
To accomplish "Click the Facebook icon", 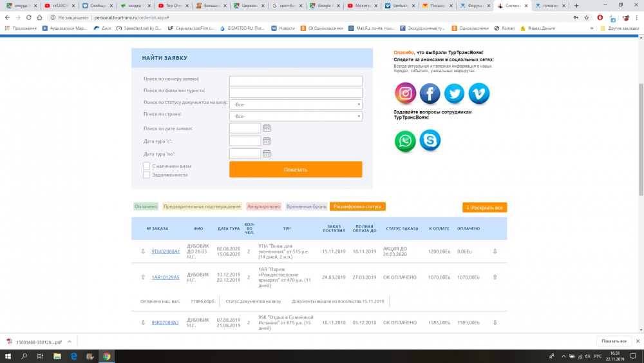I will tap(430, 94).
